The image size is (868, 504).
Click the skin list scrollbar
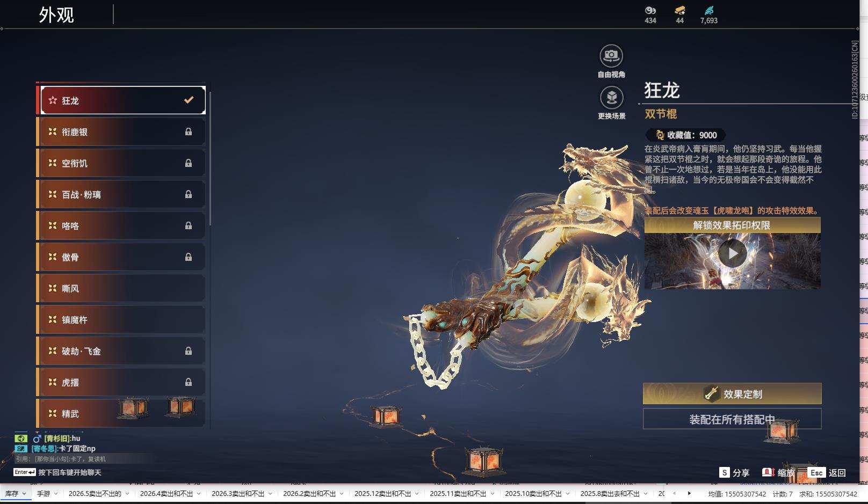click(x=210, y=158)
